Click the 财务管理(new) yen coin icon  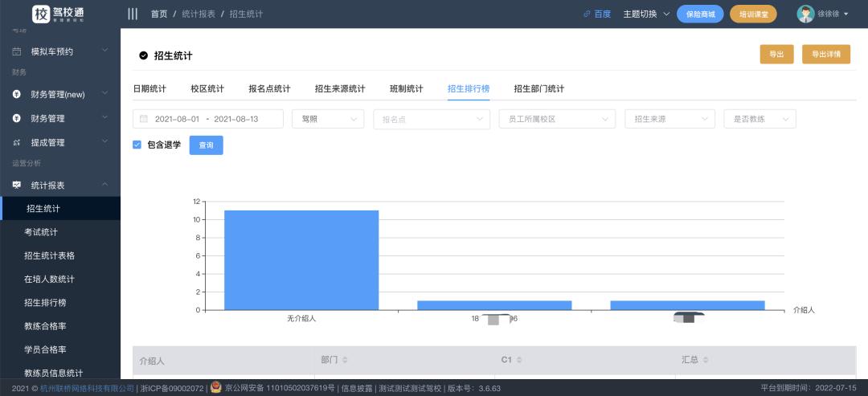pos(17,95)
